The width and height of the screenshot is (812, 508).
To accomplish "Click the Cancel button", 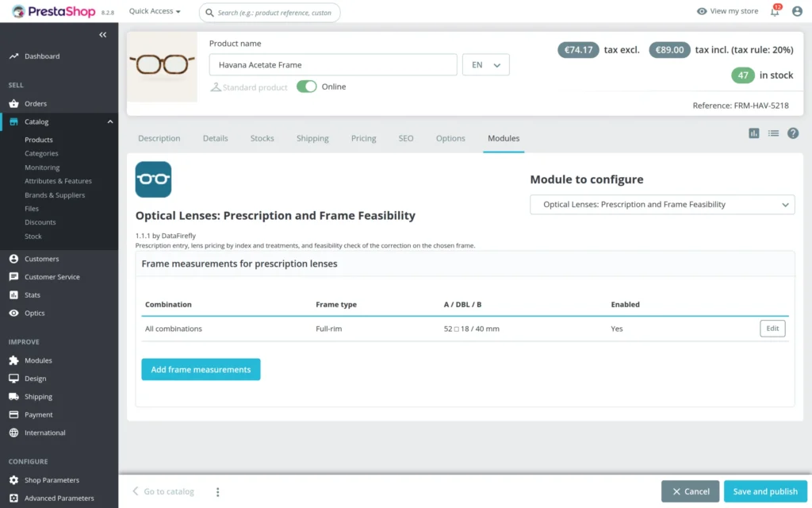I will (x=691, y=491).
